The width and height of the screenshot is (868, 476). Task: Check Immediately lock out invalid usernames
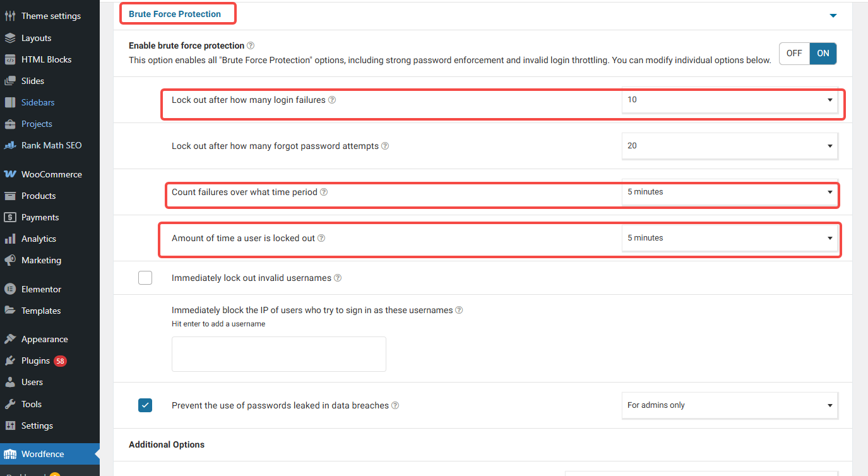tap(145, 278)
